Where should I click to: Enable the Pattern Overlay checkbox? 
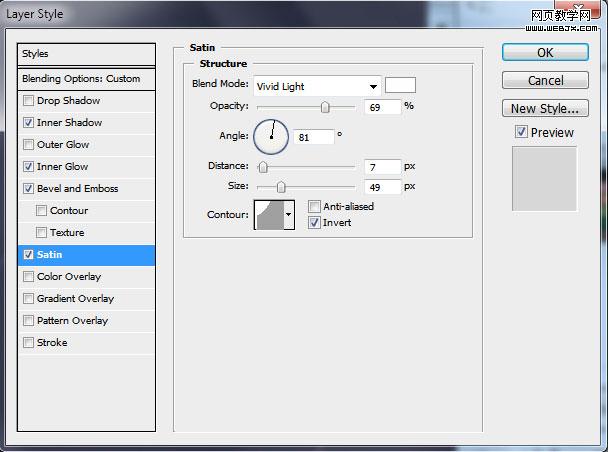tap(28, 321)
